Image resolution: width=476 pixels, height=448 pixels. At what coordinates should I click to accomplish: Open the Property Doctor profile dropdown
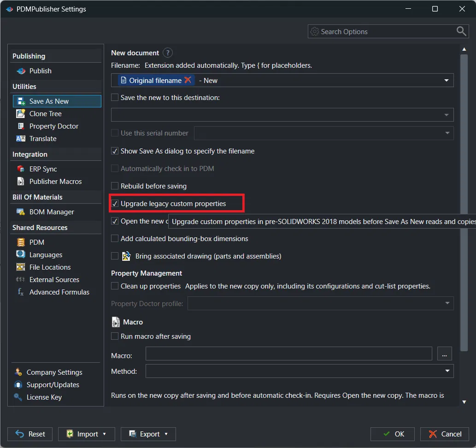coord(447,303)
